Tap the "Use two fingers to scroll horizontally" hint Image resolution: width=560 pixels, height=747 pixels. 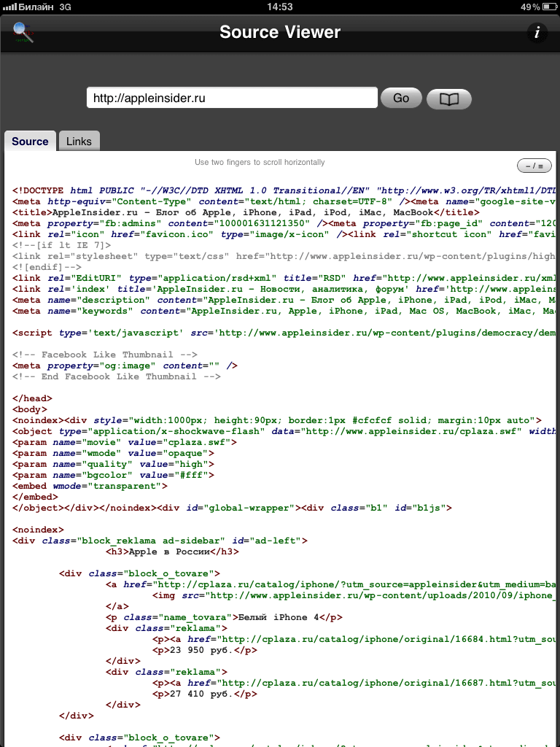[x=260, y=162]
